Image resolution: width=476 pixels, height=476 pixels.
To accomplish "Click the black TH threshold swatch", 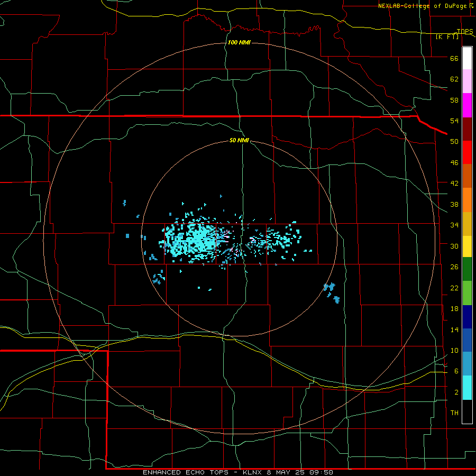I will coord(467,411).
